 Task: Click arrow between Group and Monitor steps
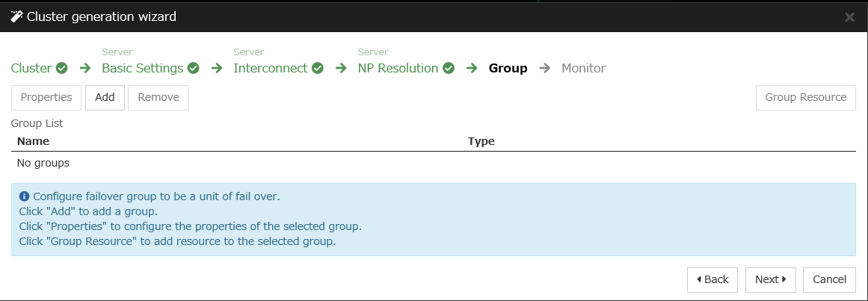[x=545, y=69]
